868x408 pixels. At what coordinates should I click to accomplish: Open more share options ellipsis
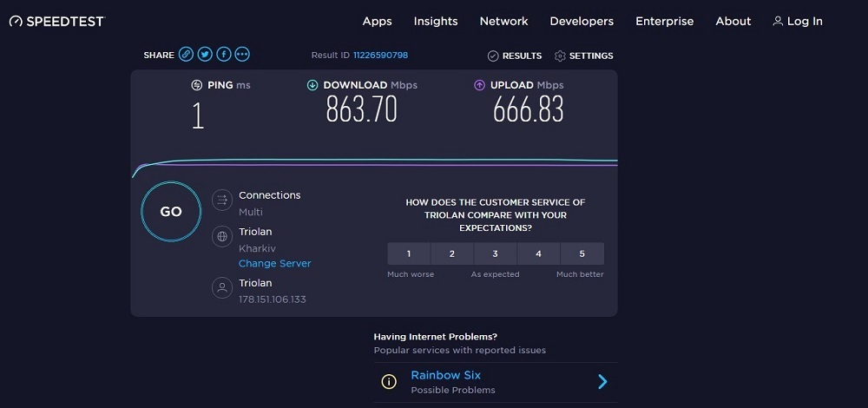tap(242, 54)
